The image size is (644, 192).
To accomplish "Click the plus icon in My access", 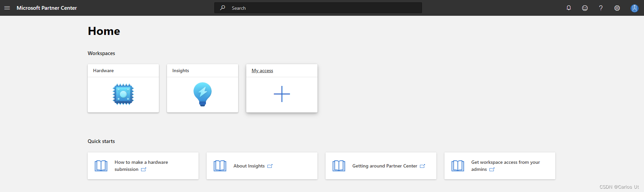I will click(x=282, y=94).
